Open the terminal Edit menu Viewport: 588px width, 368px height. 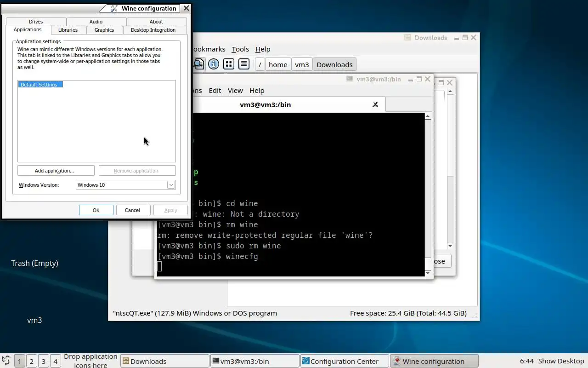(215, 91)
